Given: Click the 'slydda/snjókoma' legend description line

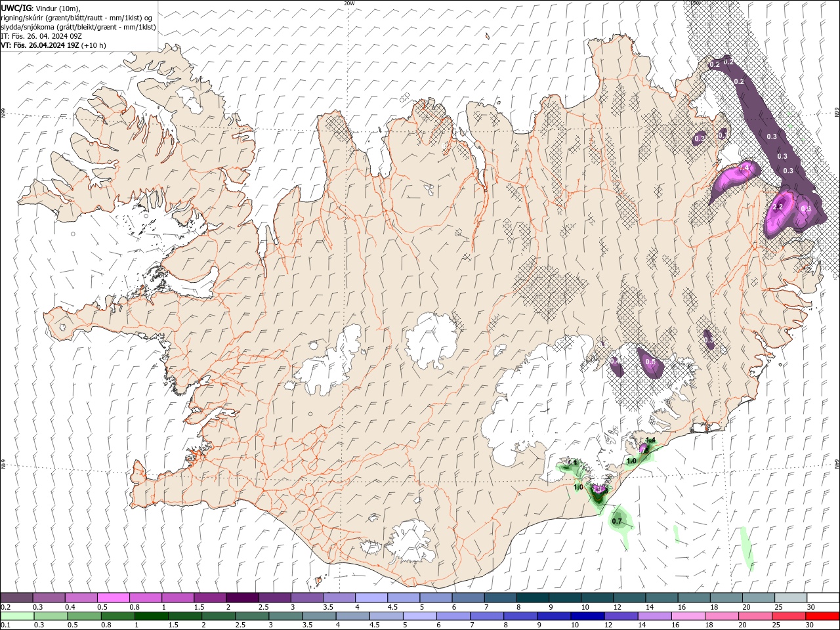Looking at the screenshot, I should (78, 27).
